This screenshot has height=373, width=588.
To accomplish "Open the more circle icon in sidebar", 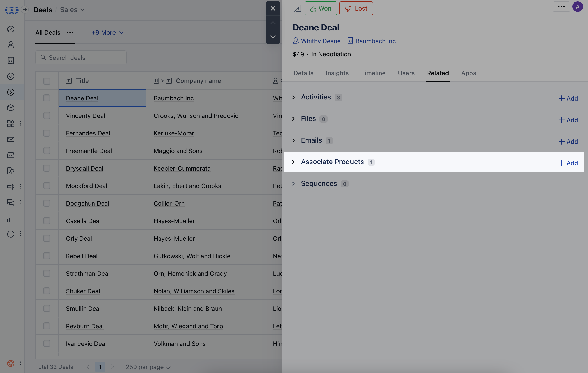I will click(11, 234).
